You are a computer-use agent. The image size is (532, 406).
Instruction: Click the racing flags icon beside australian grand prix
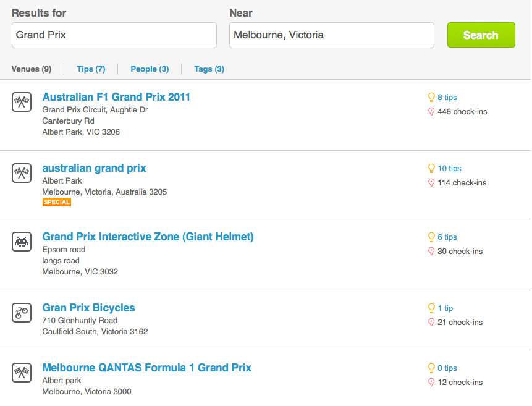22,173
